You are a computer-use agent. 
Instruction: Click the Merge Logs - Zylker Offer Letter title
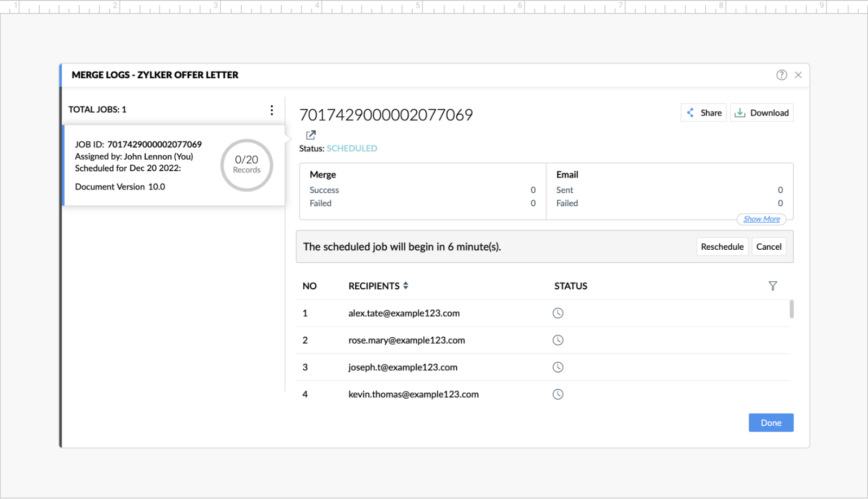[155, 75]
